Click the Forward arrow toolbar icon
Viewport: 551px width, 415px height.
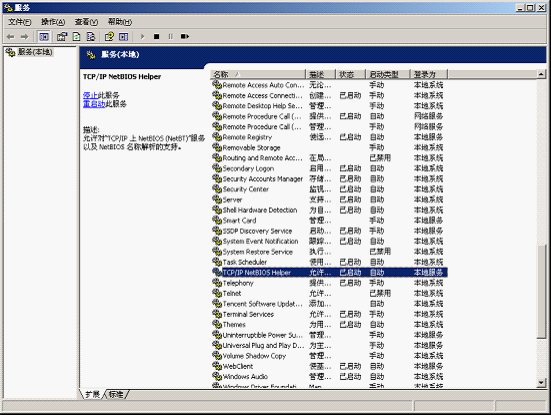(x=24, y=37)
